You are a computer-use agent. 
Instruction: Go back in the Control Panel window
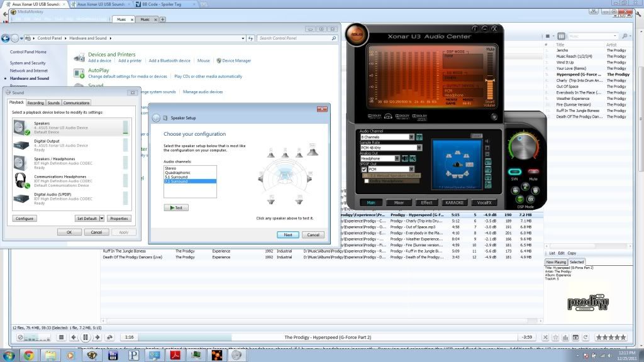[5, 38]
